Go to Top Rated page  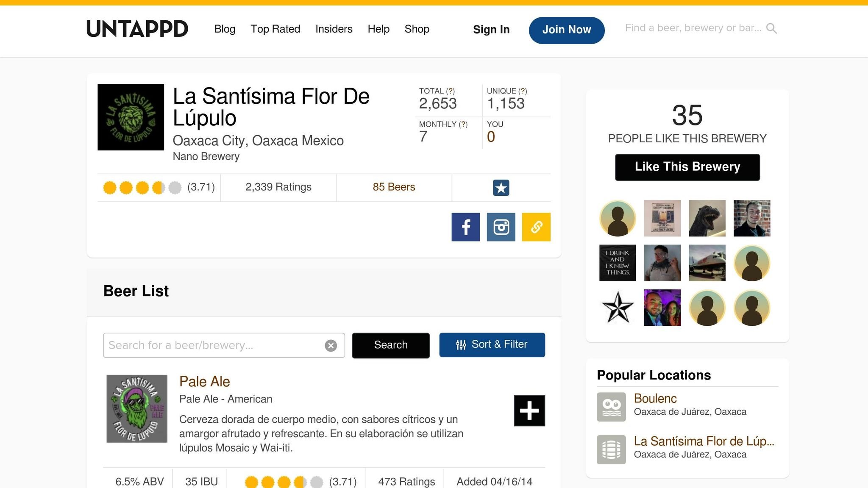click(x=275, y=29)
